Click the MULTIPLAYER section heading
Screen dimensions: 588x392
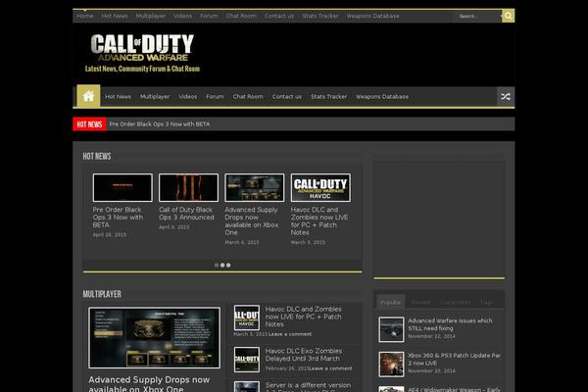pyautogui.click(x=102, y=294)
